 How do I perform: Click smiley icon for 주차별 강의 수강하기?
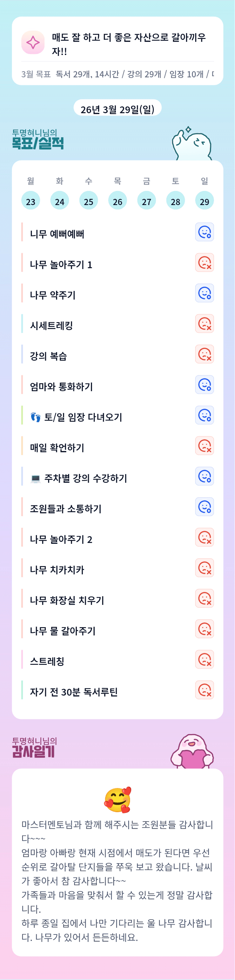coord(204,476)
